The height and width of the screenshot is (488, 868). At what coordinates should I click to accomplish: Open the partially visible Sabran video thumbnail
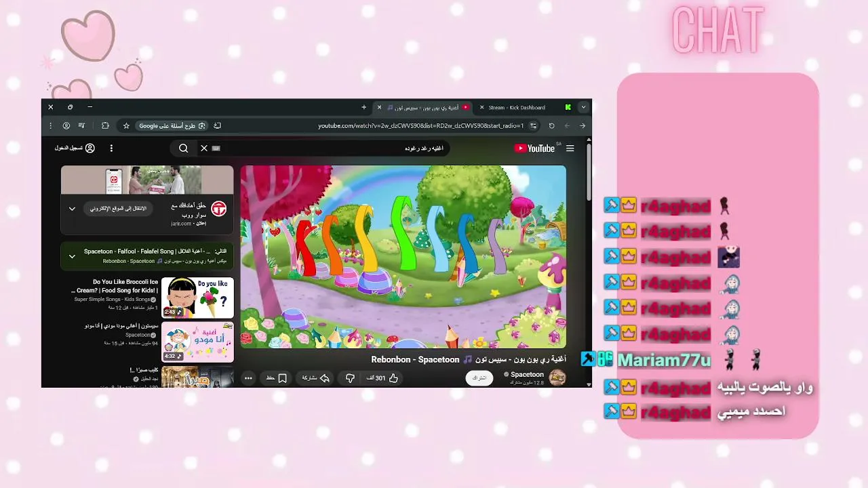pos(197,377)
